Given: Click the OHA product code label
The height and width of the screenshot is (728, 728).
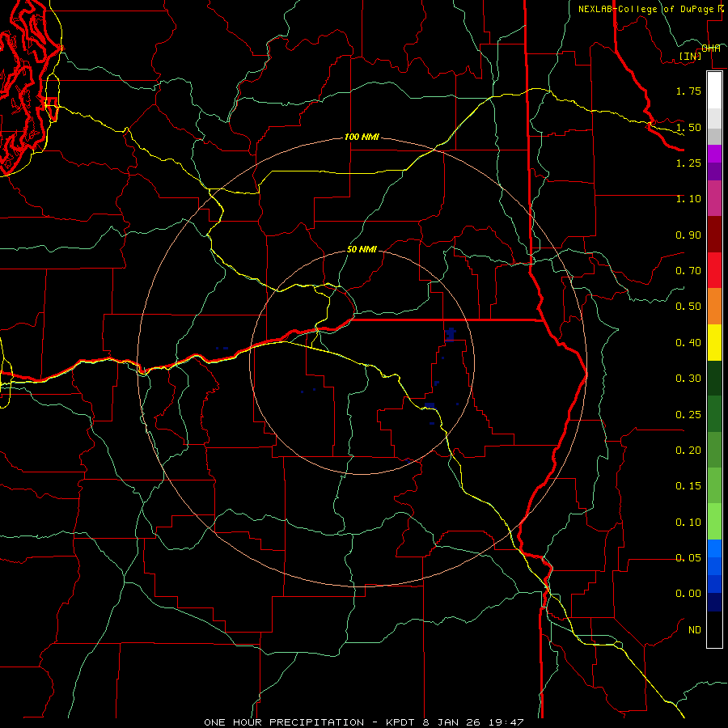Looking at the screenshot, I should pyautogui.click(x=711, y=49).
